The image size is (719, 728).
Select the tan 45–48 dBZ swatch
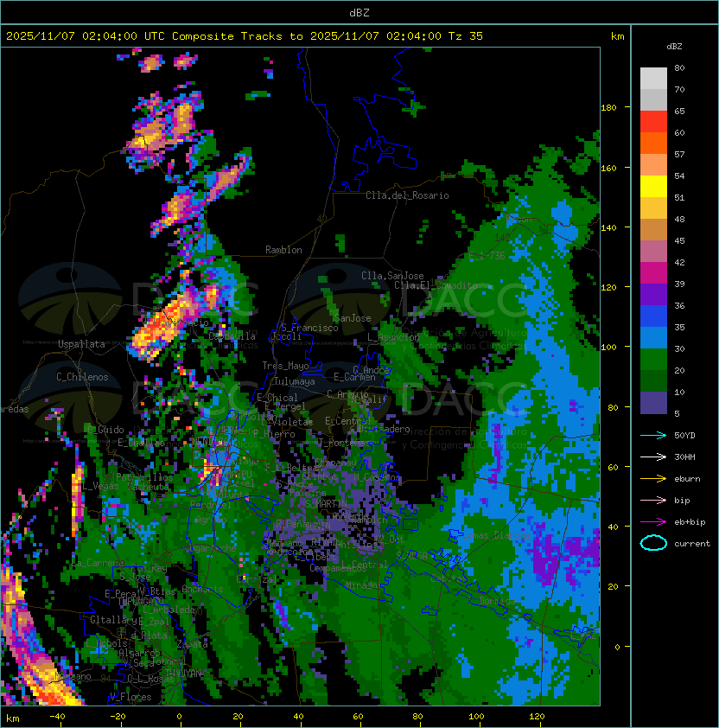coord(653,230)
